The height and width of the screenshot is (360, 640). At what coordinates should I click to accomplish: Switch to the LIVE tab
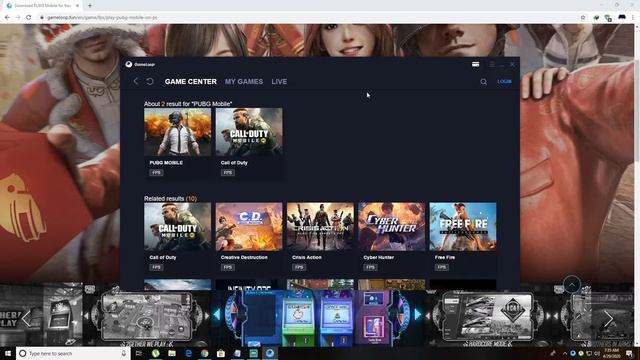279,82
